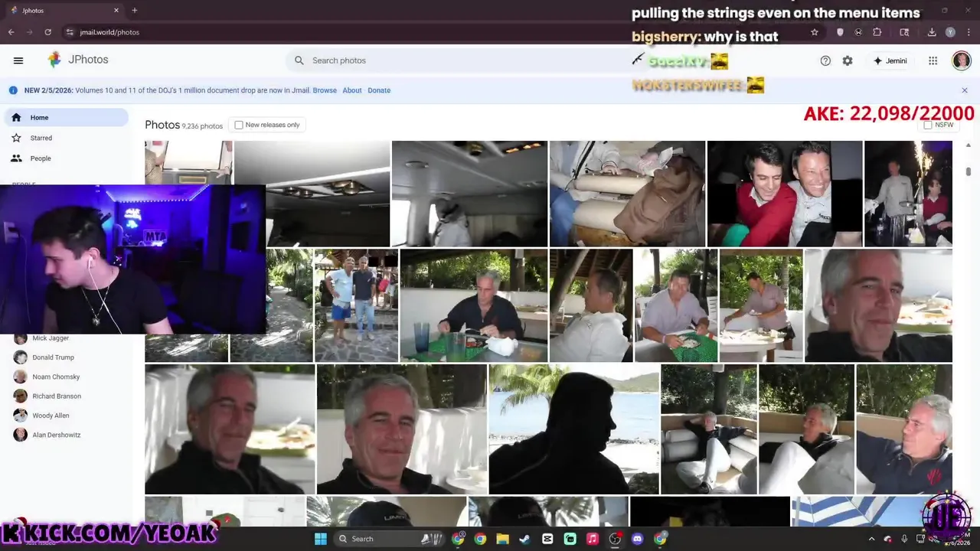Open the dark silhouette beach photo
This screenshot has height=551, width=980.
click(x=573, y=429)
